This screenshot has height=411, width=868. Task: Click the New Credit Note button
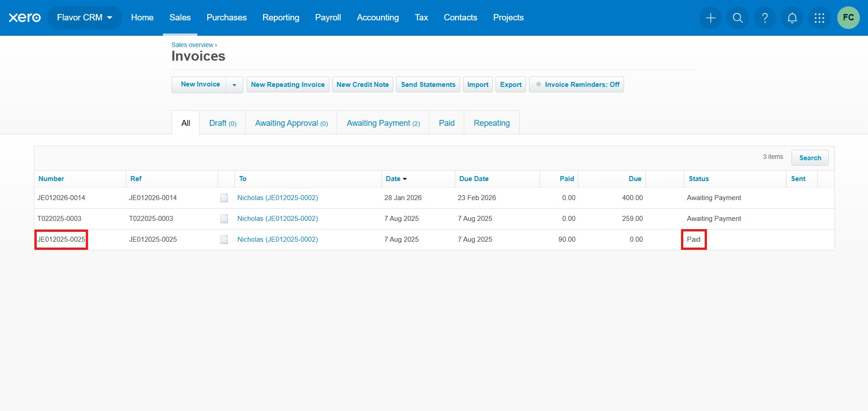[x=362, y=85]
